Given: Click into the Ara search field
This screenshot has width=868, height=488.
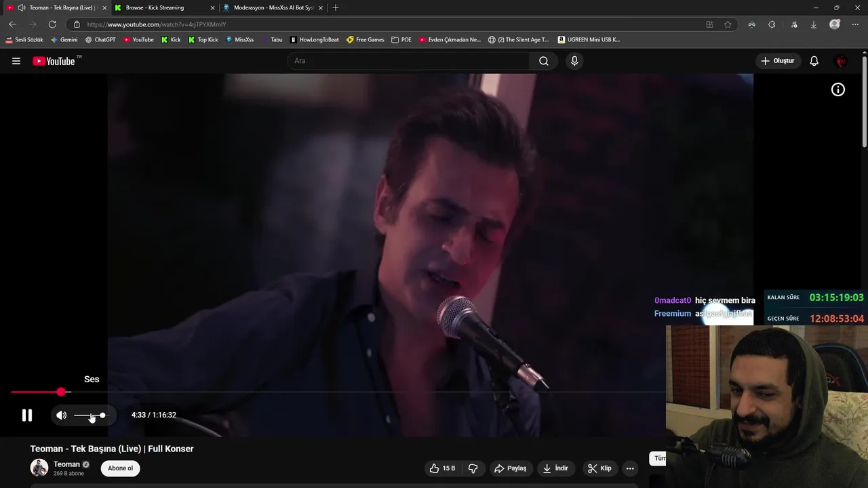Looking at the screenshot, I should 409,61.
